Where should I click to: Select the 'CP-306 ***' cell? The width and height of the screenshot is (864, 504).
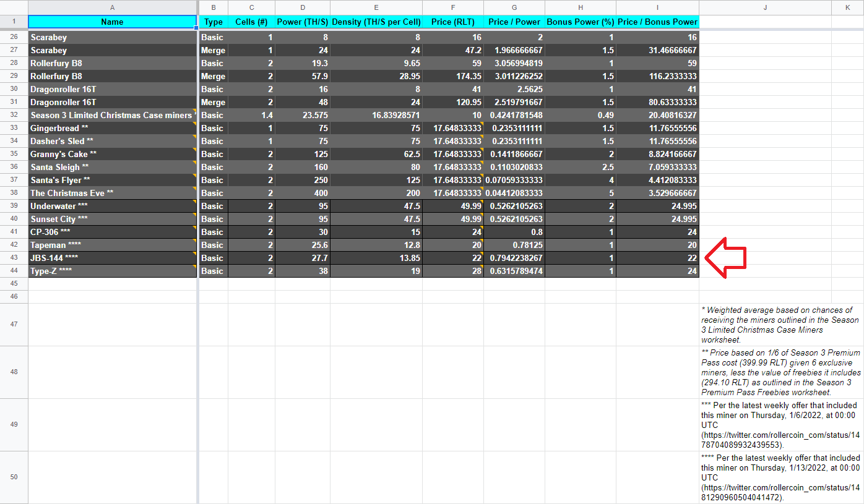112,232
